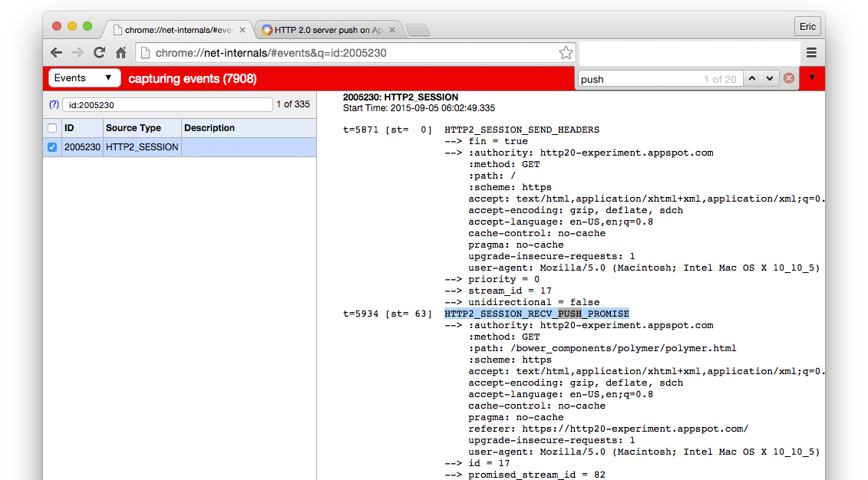Click the 'stream_id = 17' line
The image size is (868, 480).
click(510, 291)
